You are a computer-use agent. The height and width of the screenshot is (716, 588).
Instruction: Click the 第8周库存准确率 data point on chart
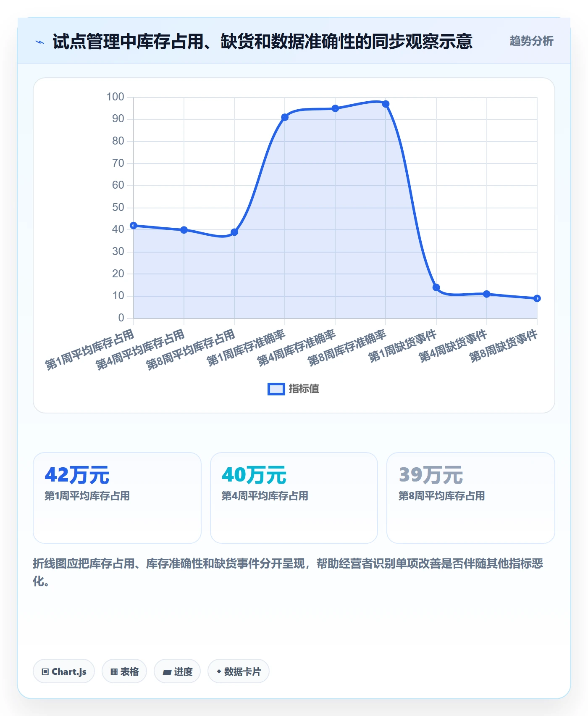coord(386,104)
